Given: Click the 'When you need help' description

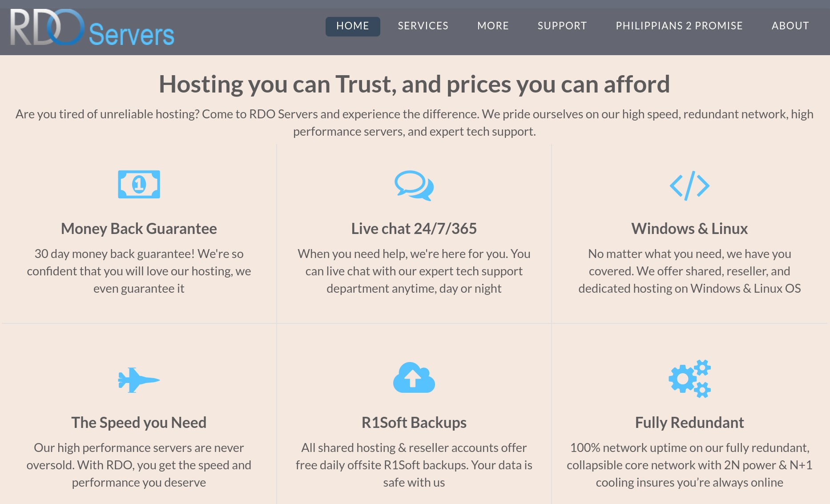Looking at the screenshot, I should (x=414, y=271).
